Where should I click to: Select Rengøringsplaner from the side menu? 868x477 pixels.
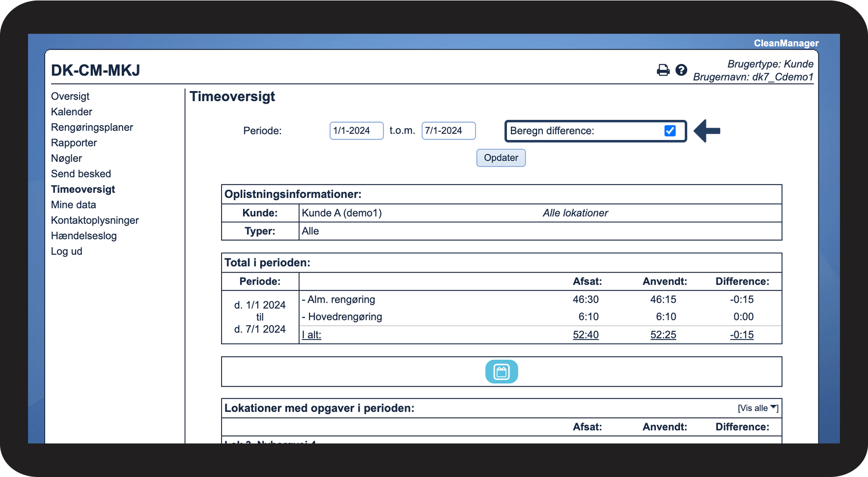(92, 127)
